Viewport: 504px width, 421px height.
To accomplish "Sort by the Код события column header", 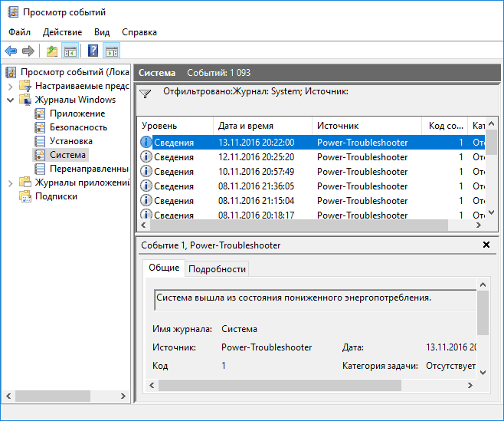I will 444,126.
